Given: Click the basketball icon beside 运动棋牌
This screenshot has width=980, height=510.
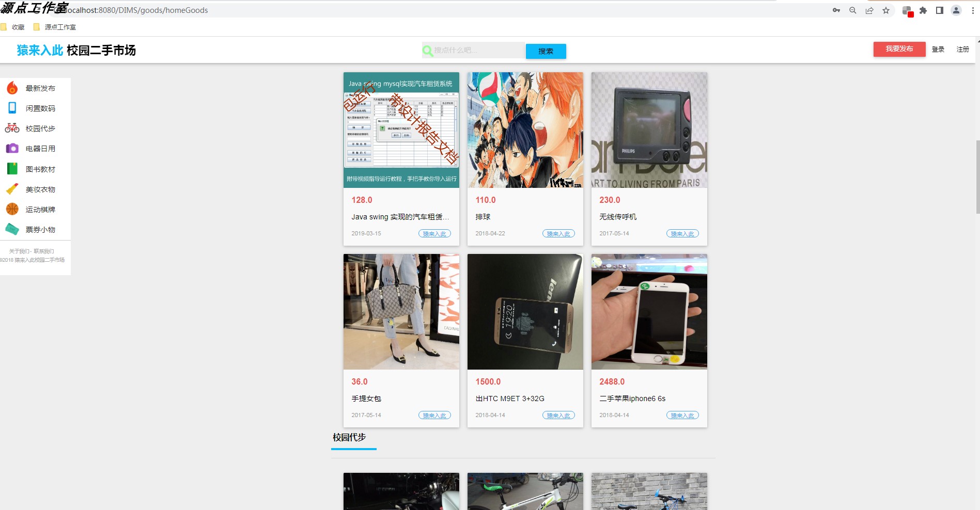Looking at the screenshot, I should 12,209.
